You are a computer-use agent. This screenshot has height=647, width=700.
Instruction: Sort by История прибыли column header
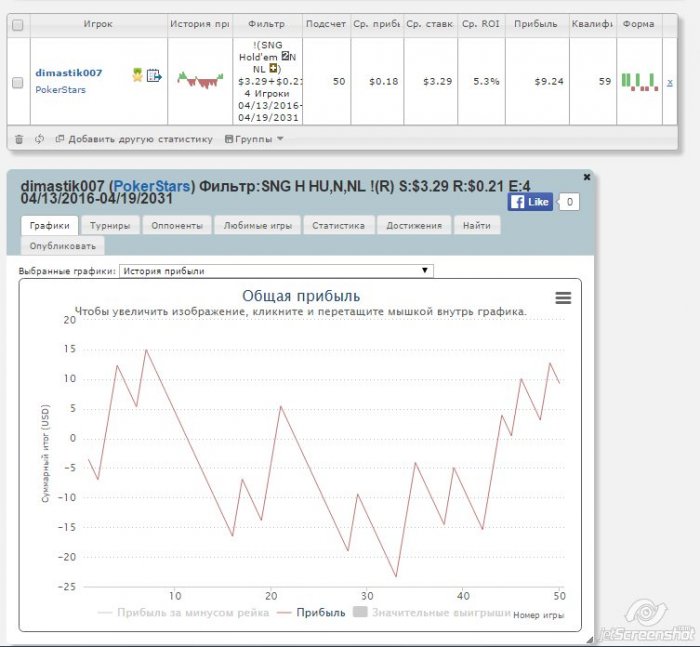coord(200,24)
